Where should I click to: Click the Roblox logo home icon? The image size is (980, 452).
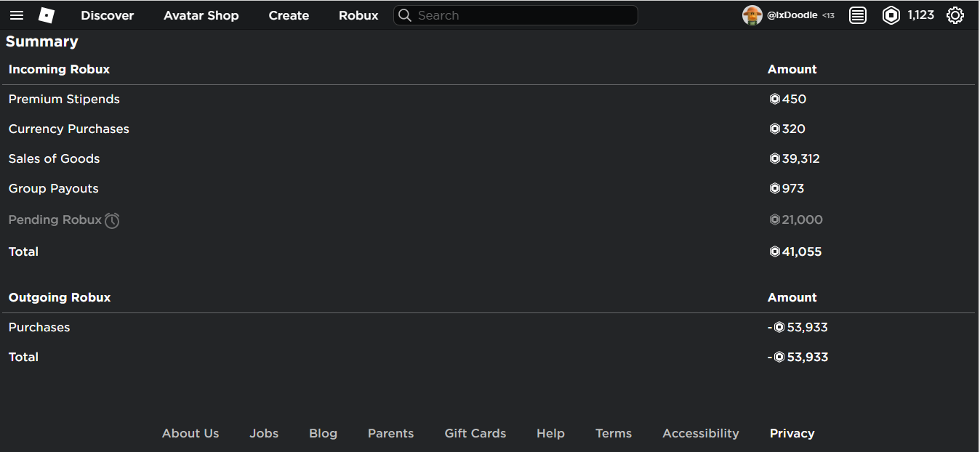click(x=47, y=15)
